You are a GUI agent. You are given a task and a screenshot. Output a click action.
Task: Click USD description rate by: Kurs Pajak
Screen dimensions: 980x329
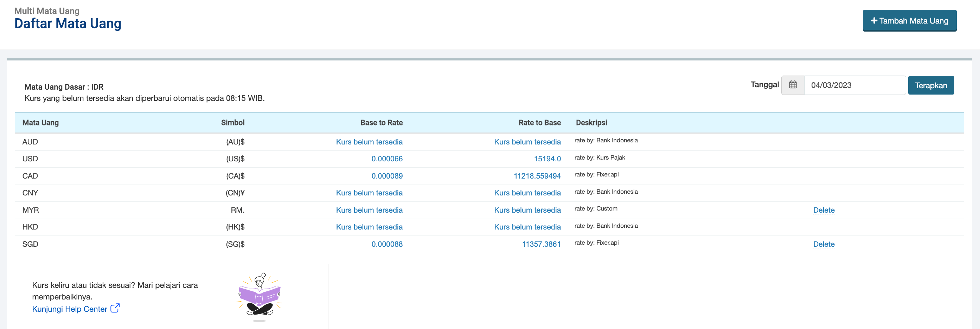point(600,157)
